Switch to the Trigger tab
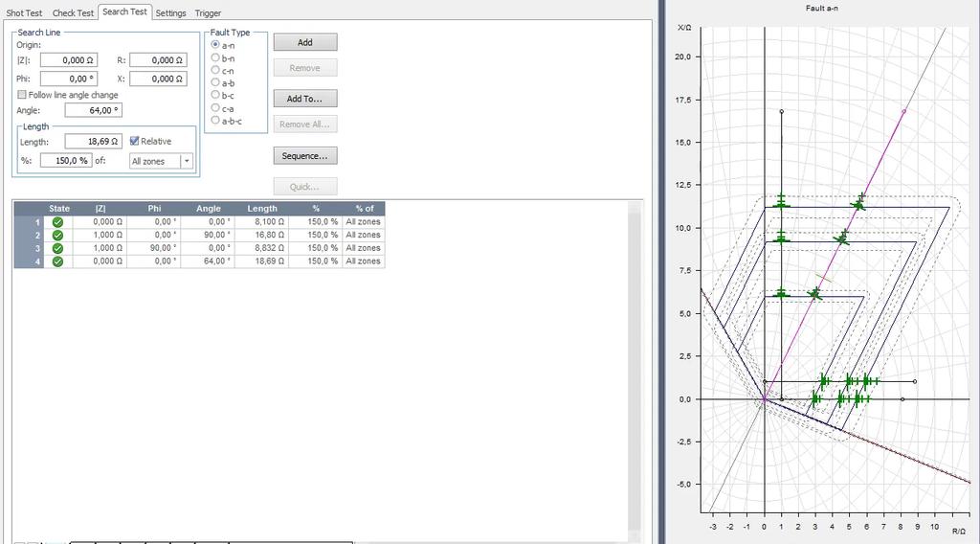Screen dimensions: 980x544 point(208,12)
